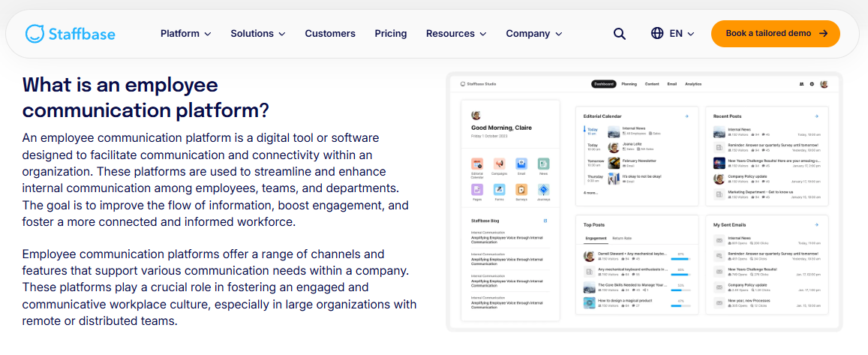Click the profile avatar in Studio top bar
This screenshot has width=868, height=355.
[x=824, y=84]
